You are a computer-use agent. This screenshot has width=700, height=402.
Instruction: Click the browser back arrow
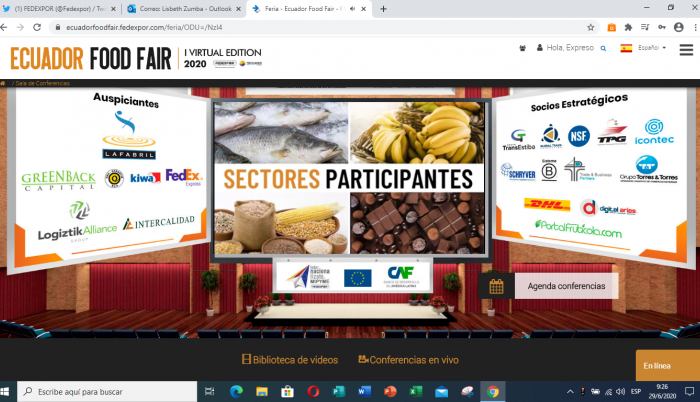click(x=4, y=27)
